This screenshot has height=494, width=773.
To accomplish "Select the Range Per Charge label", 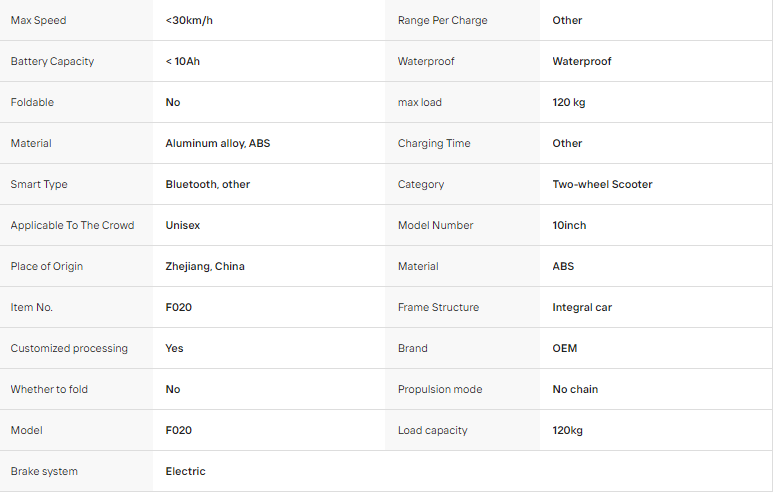I will (x=443, y=20).
